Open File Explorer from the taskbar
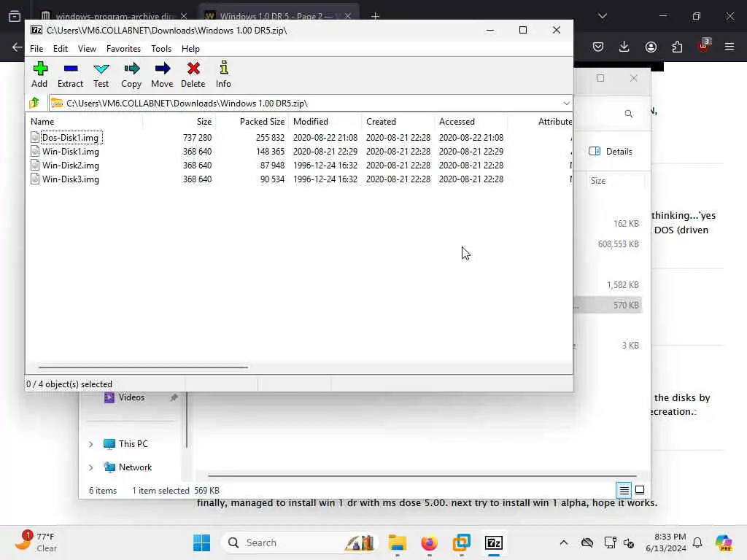This screenshot has height=560, width=747. [x=397, y=542]
